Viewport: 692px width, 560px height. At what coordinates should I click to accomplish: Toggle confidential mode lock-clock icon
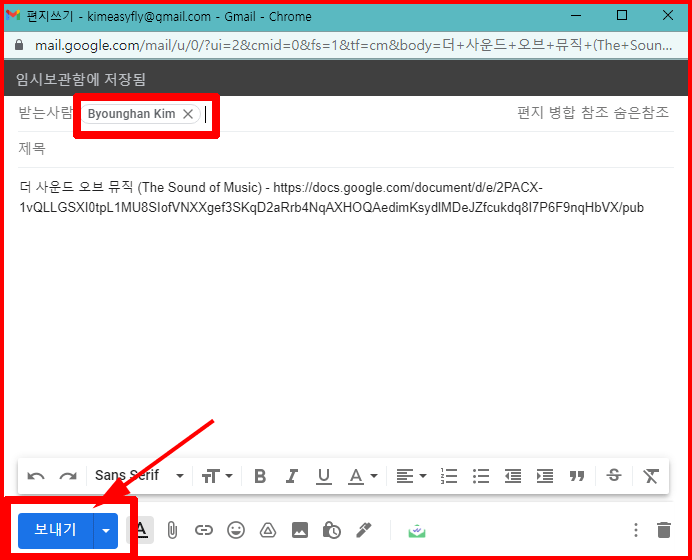point(331,530)
